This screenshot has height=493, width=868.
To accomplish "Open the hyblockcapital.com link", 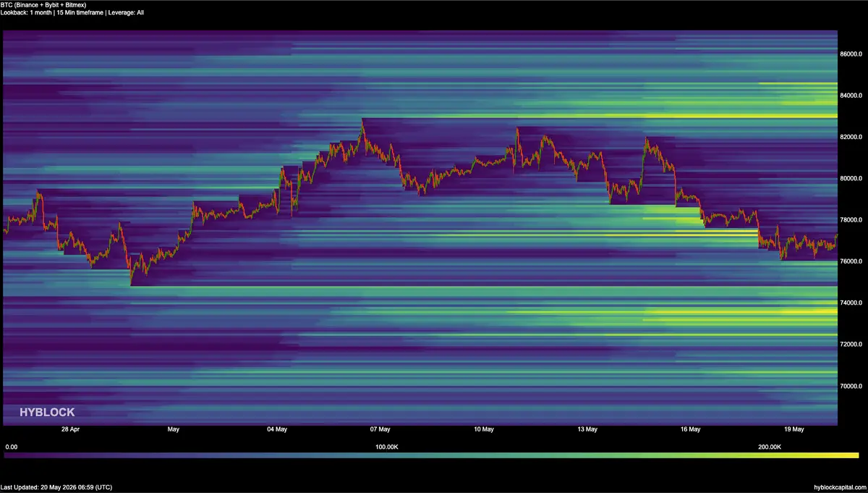I will point(839,487).
